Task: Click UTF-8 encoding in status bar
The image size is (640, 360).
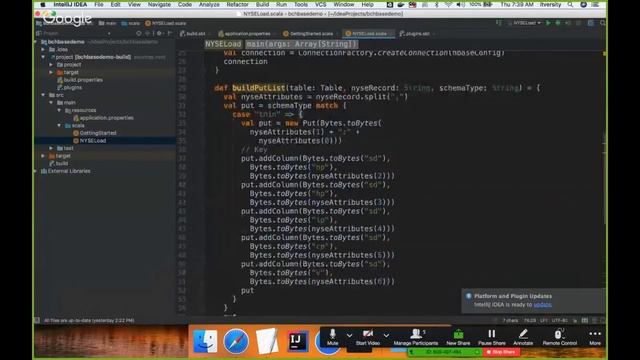Action: [x=560, y=320]
